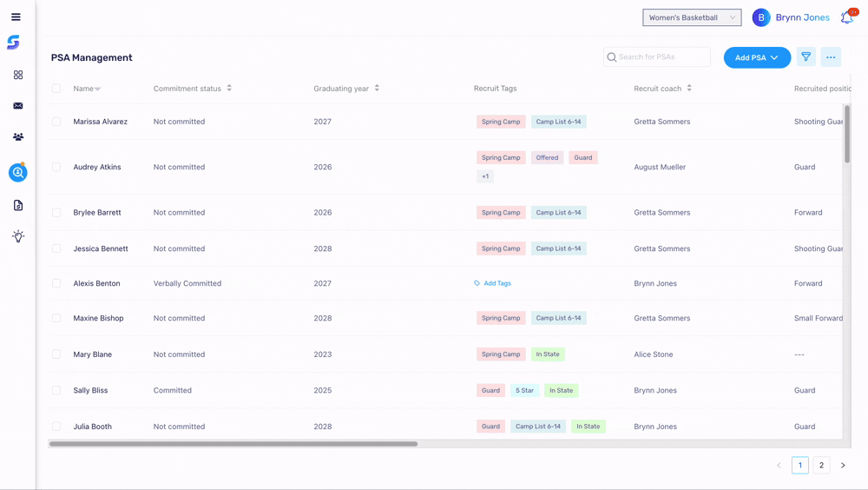Viewport: 868px width, 490px height.
Task: Click into the Search for PSAs field
Action: (656, 57)
